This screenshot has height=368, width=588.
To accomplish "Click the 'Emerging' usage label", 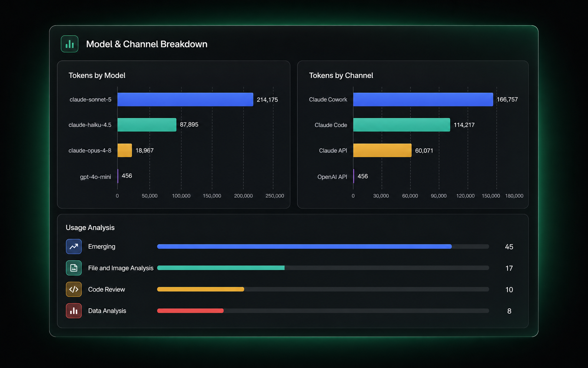I will 102,246.
